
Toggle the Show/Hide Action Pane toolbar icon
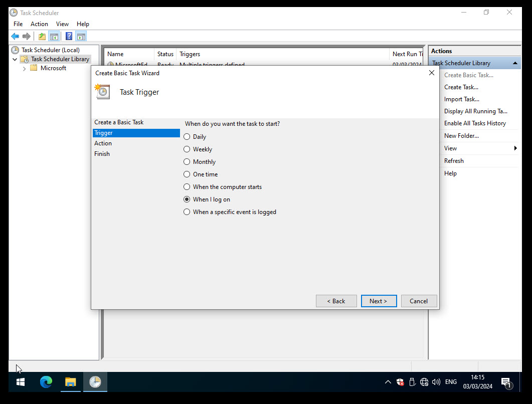[81, 36]
